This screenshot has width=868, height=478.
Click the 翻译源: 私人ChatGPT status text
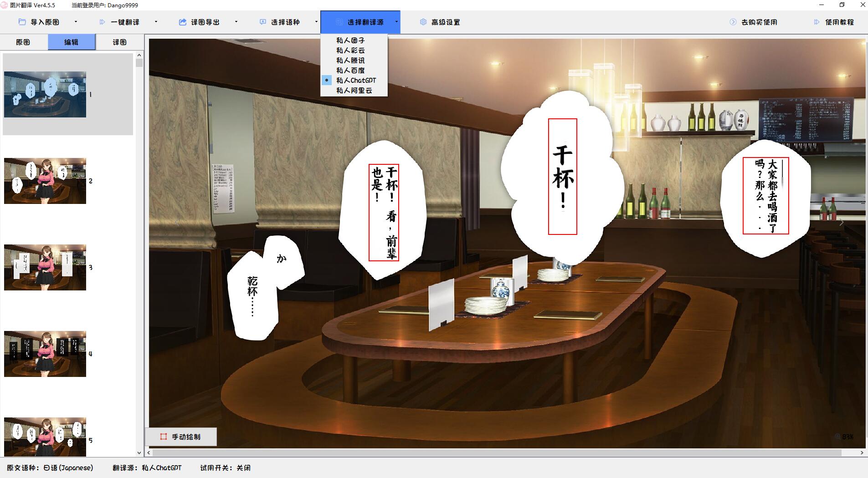[x=147, y=468]
